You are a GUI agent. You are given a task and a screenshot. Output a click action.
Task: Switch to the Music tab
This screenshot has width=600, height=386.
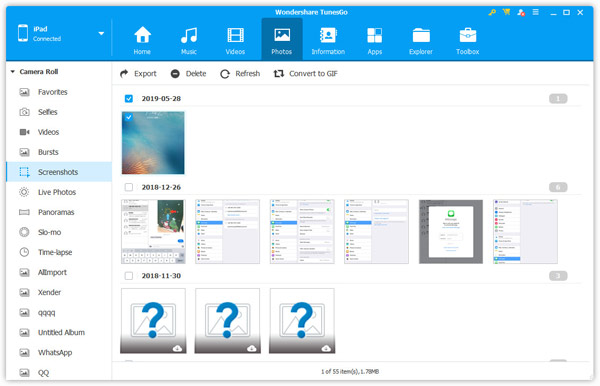point(189,41)
